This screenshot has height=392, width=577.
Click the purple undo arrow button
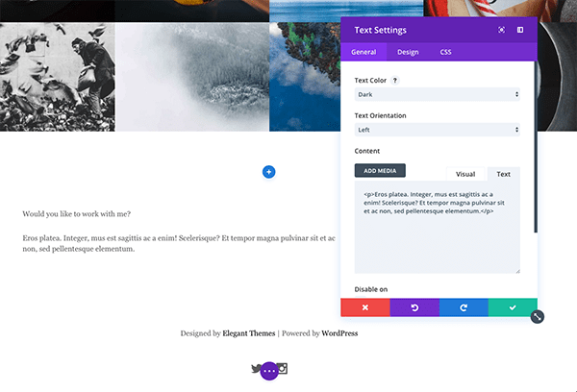coord(414,307)
